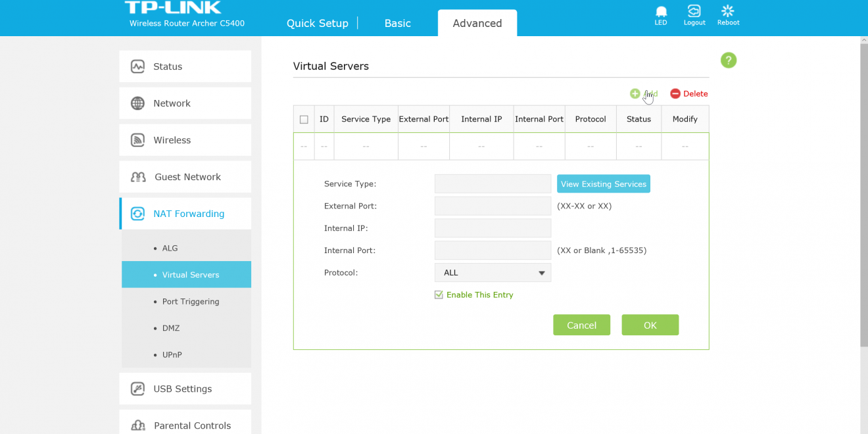Click the Status sidebar icon
Screen dimensions: 868x434
click(x=137, y=66)
